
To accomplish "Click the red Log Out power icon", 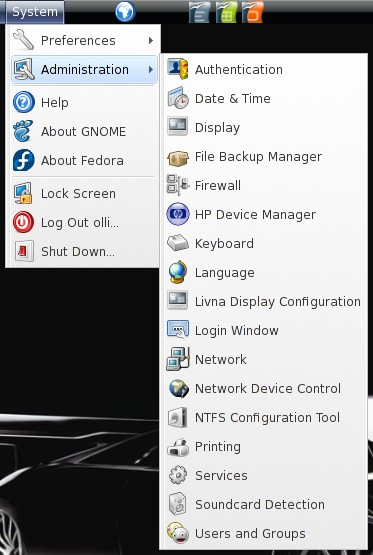I will click(23, 222).
